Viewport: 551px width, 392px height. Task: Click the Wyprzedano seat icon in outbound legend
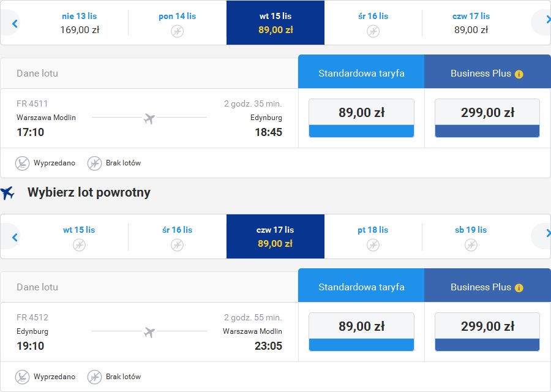pyautogui.click(x=22, y=163)
